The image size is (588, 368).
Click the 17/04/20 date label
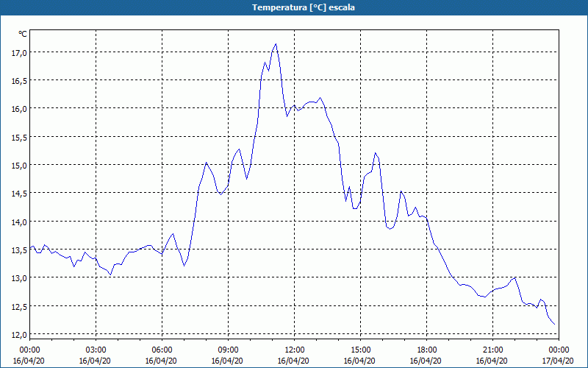click(x=558, y=361)
